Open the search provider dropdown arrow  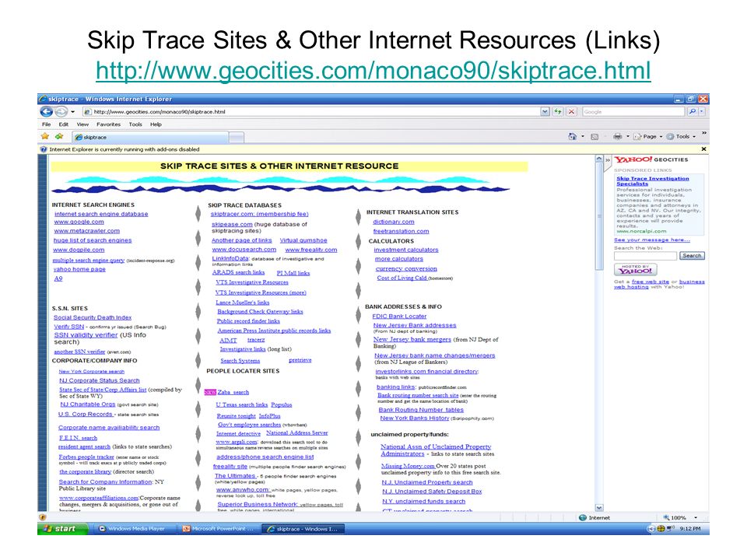click(x=701, y=111)
